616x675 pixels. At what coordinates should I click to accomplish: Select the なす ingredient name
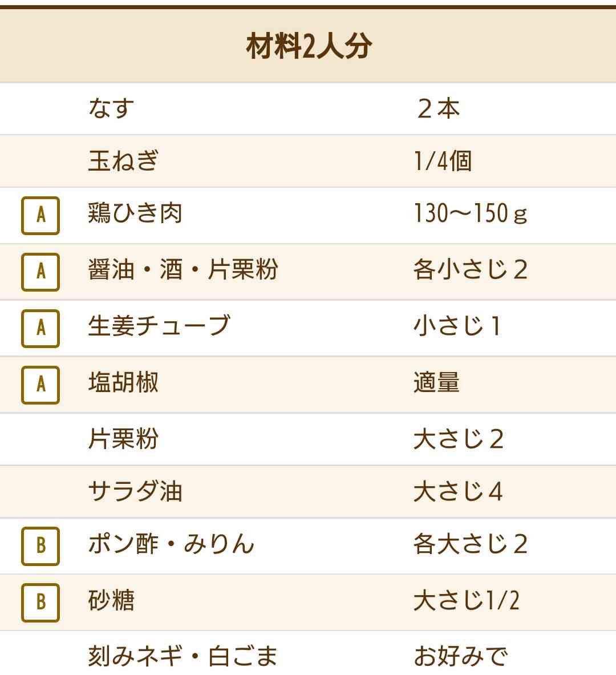(111, 108)
